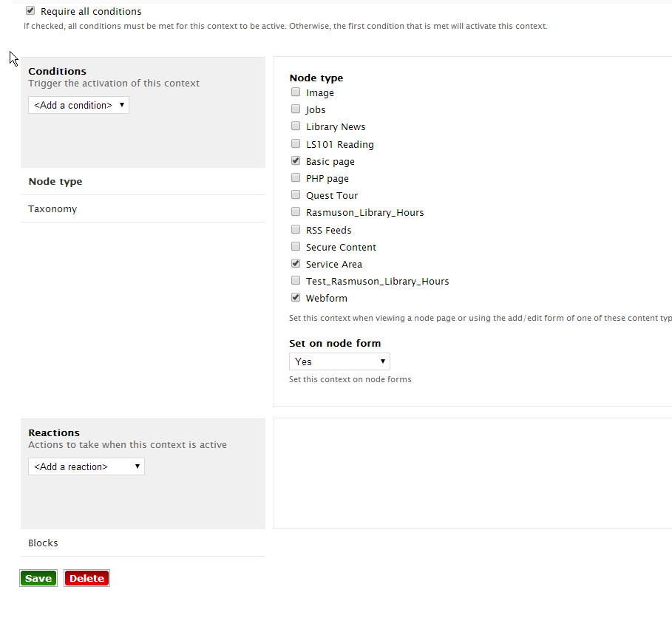Select the Node type condition item
The width and height of the screenshot is (672, 618).
point(143,181)
